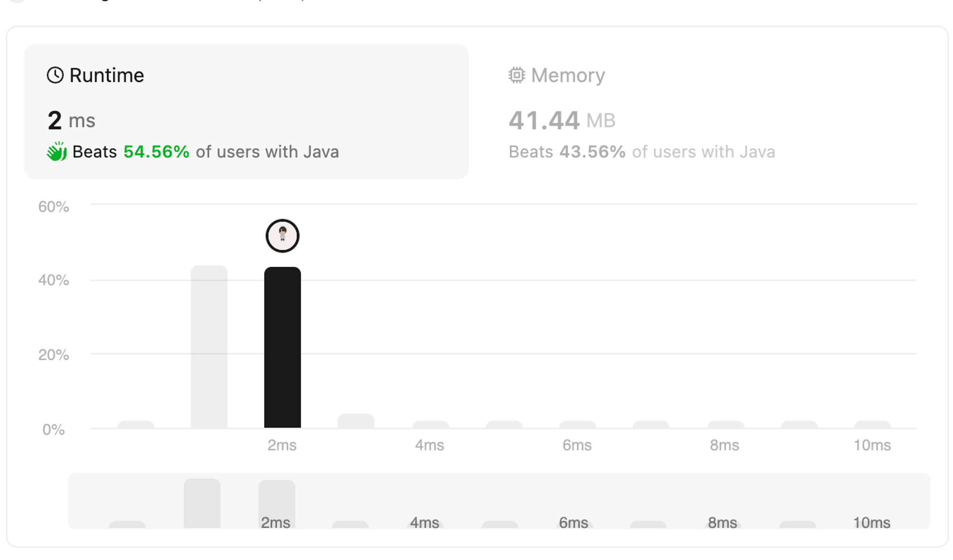The height and width of the screenshot is (560, 953).
Task: Click the 2ms bar in the bottom range selector
Action: (x=277, y=504)
